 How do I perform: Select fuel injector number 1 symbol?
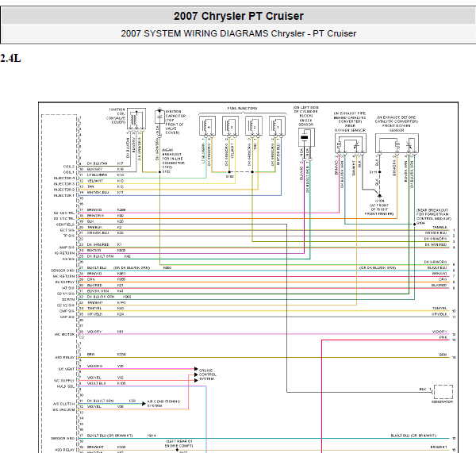click(x=277, y=125)
